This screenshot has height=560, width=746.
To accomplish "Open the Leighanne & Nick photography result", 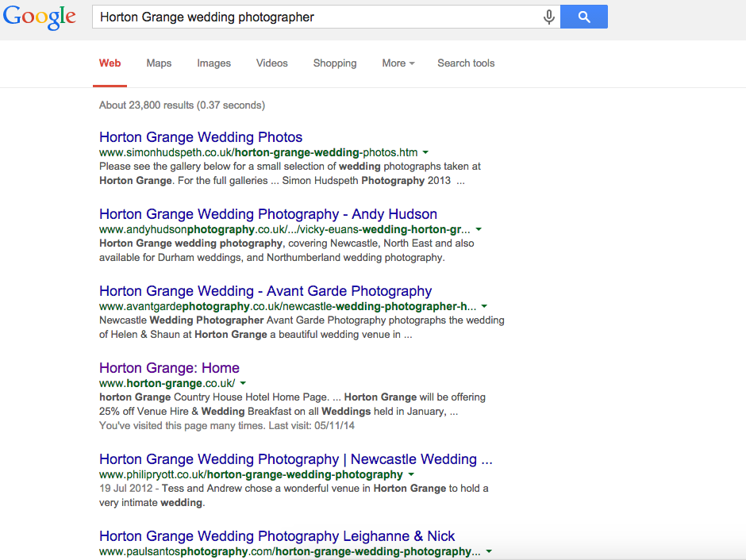I will [277, 536].
